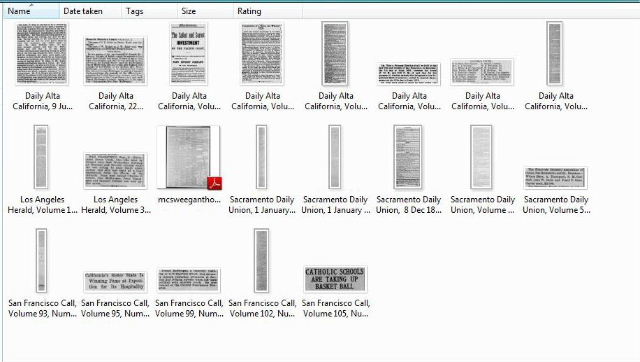Select the Daily Alta California, 22... thumbnail
Image resolution: width=640 pixels, height=362 pixels.
point(115,60)
